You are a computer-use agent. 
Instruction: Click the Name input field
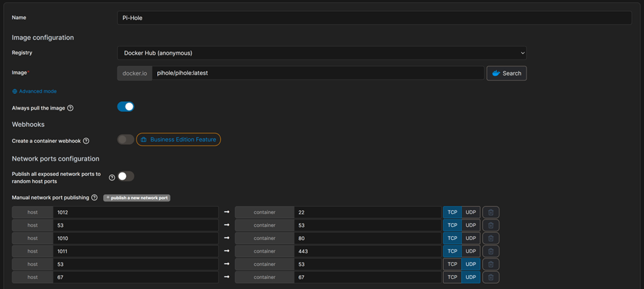coord(374,18)
